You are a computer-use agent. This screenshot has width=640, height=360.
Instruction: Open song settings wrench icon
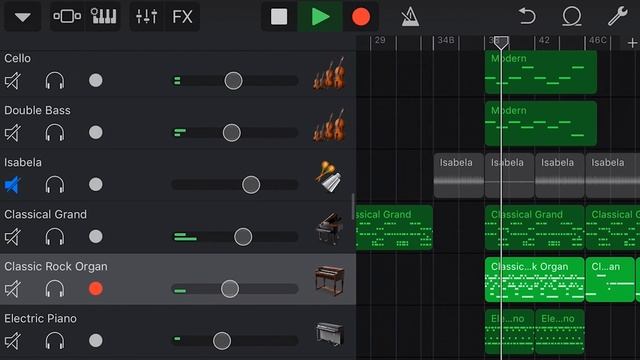[618, 17]
